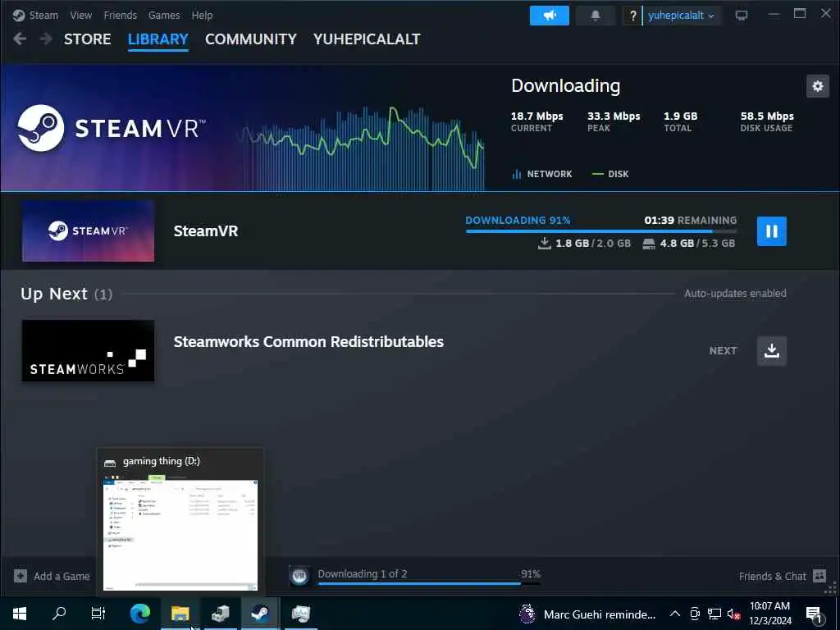
Task: Click the 58.5 Mbps DISK USAGE stat
Action: 767,121
